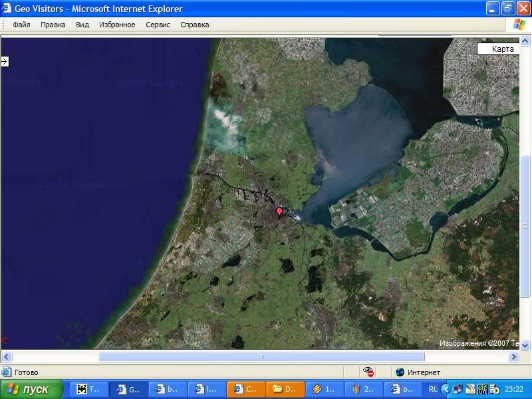Expand hidden system tray icons

[446, 389]
